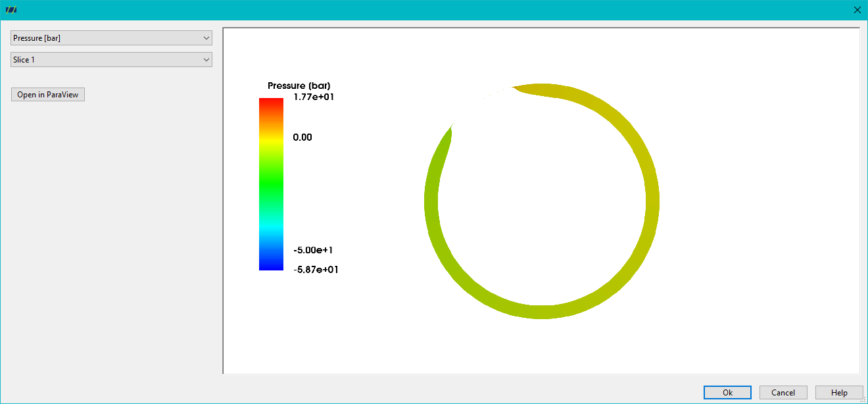868x404 pixels.
Task: Click Open in ParaView button
Action: click(x=48, y=95)
